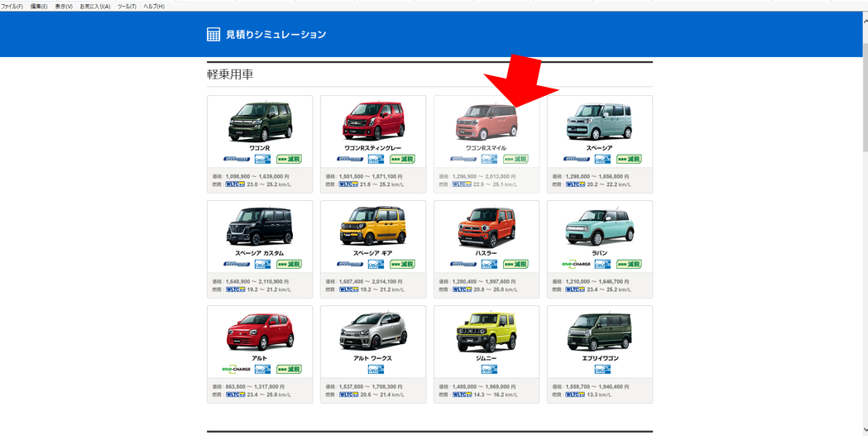Click the hybrid badge under ワゴンR
Image resolution: width=868 pixels, height=436 pixels.
click(237, 159)
